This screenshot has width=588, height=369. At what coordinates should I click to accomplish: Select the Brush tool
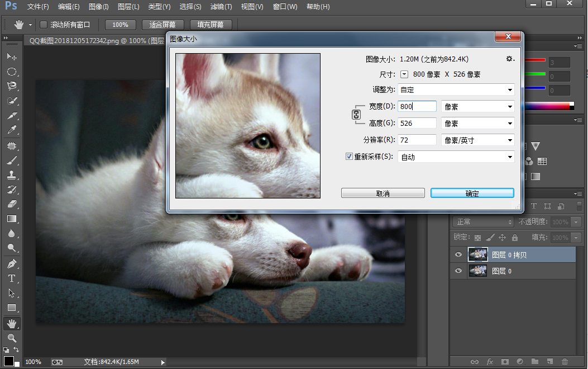tap(12, 160)
